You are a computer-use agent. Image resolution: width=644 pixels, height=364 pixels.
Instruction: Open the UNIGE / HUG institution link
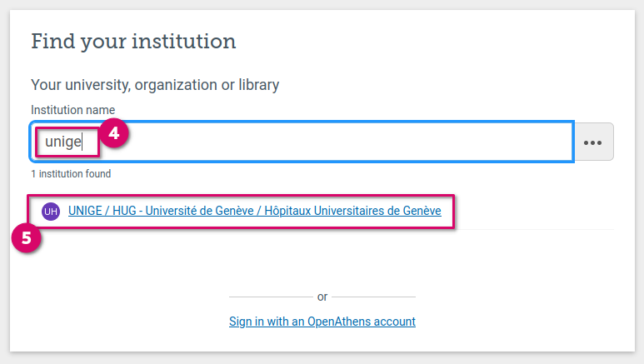click(x=254, y=212)
